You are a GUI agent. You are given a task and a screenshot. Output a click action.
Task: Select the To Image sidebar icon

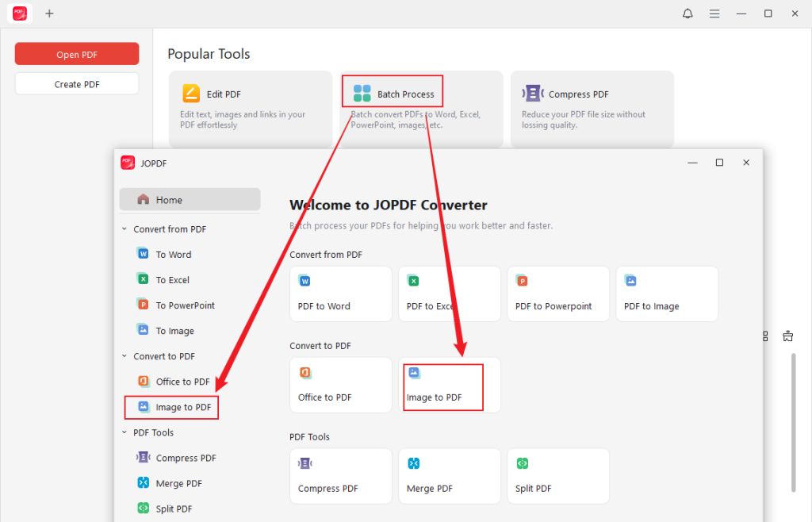[x=144, y=330]
